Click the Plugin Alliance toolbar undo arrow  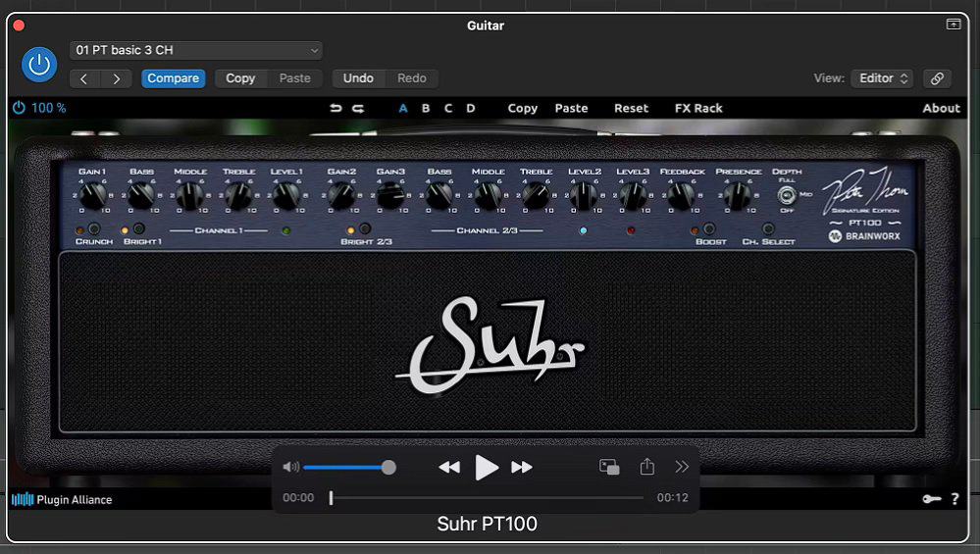point(335,108)
